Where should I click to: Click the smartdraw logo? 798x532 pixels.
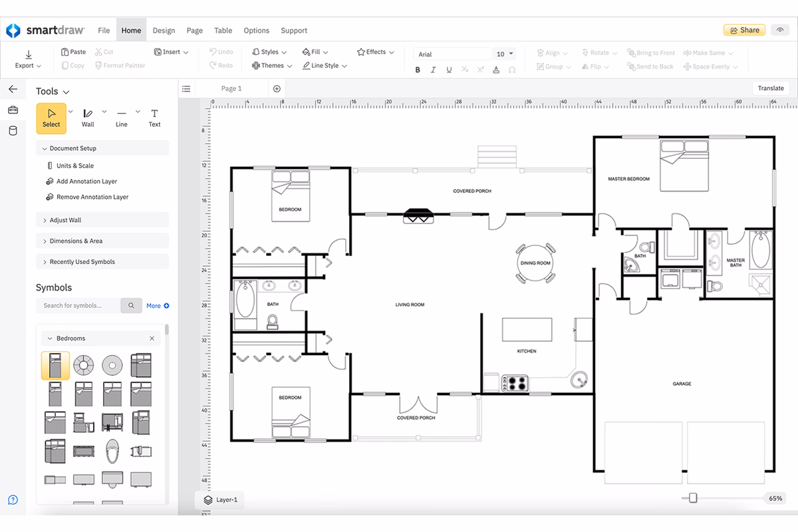[46, 31]
